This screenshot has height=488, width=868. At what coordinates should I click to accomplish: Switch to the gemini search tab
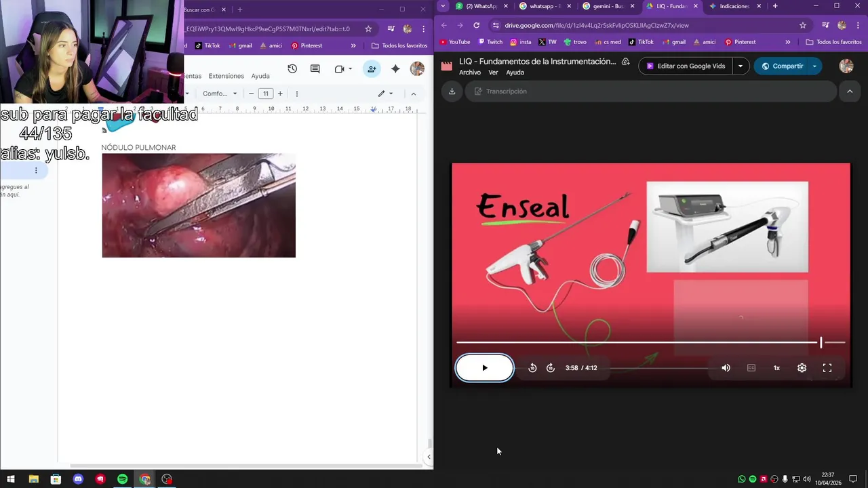point(608,6)
